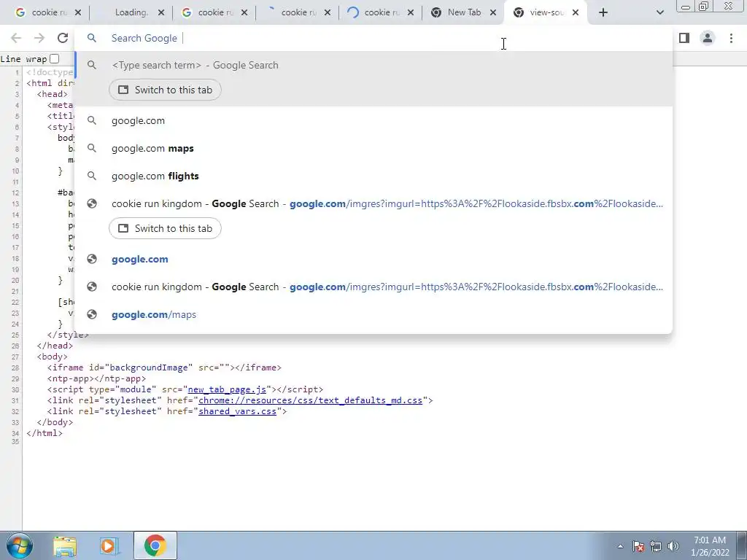
Task: Toggle the Line wrap checkbox
Action: (54, 58)
